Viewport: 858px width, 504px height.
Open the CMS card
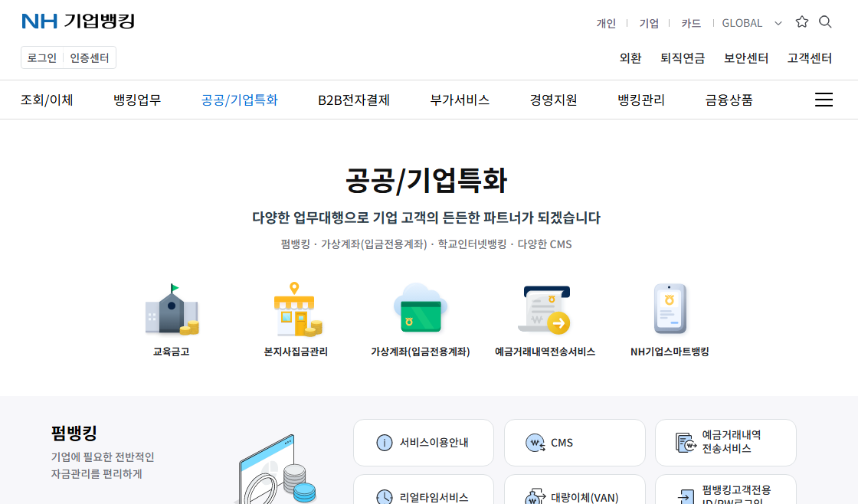575,443
